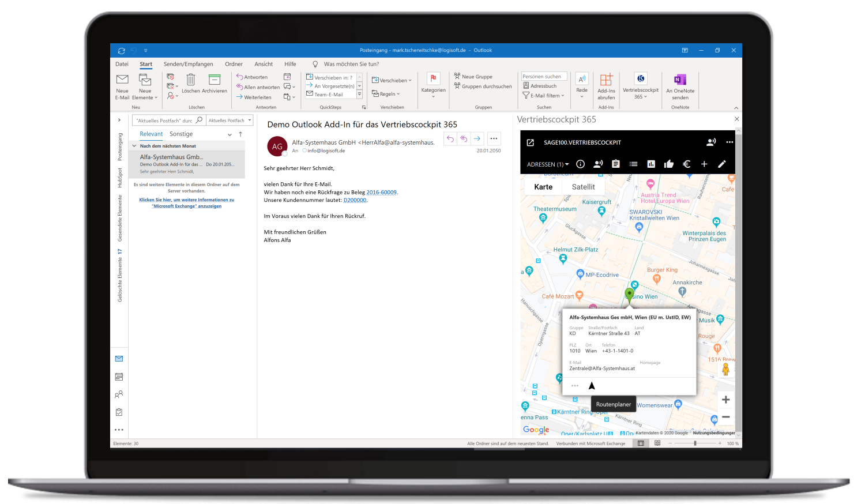Image resolution: width=865 pixels, height=504 pixels.
Task: Forward mail with Weiterleiten
Action: 254,97
